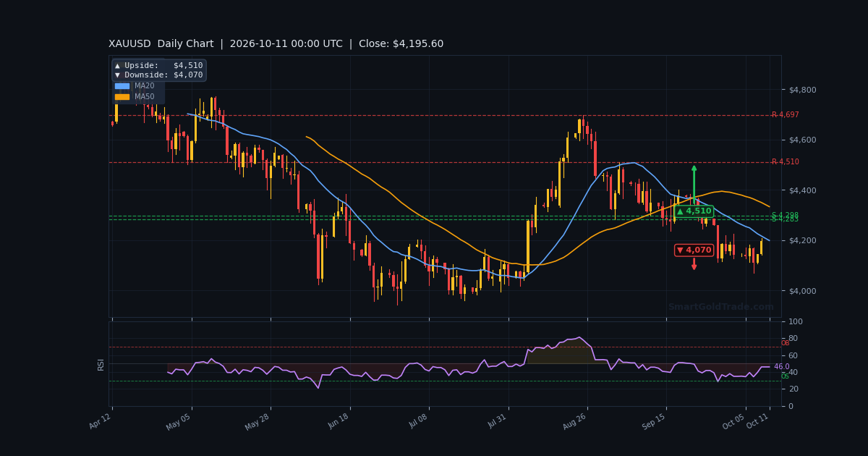Select the MA50 legend label
The image size is (868, 456).
144,97
